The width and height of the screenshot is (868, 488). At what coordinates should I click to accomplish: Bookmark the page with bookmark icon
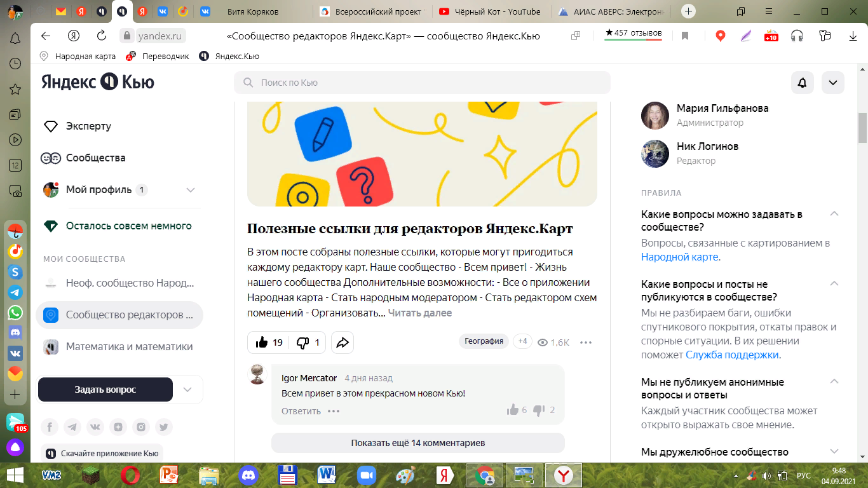point(685,36)
